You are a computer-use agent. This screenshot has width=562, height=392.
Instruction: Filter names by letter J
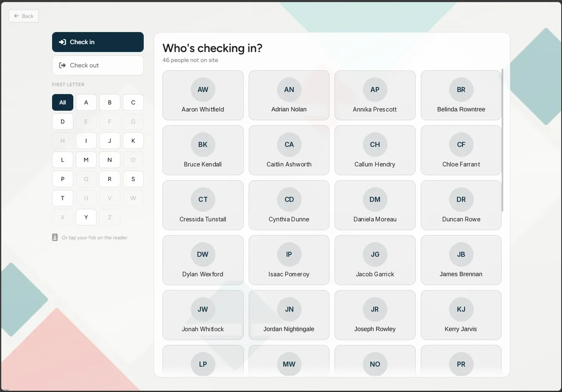[110, 141]
